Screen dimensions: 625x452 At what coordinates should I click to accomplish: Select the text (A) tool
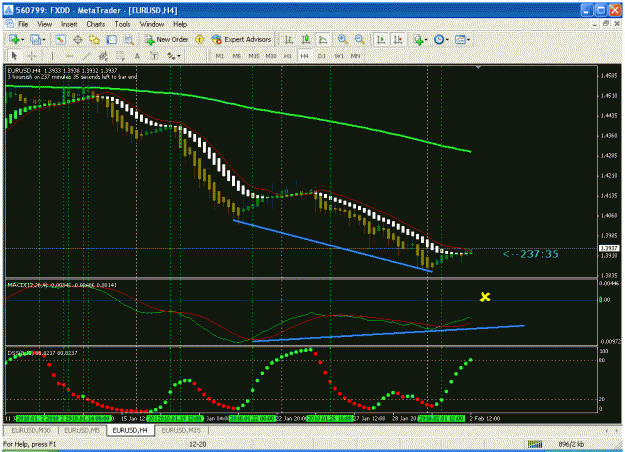tap(137, 56)
